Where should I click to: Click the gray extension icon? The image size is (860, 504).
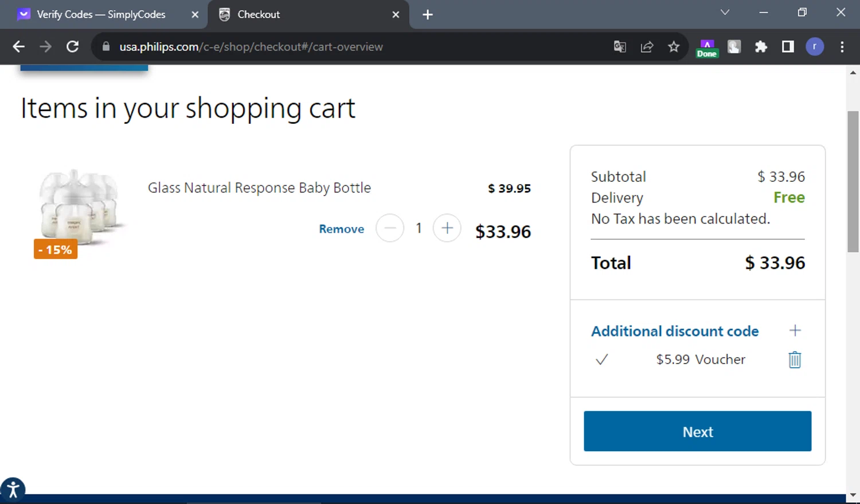pos(734,46)
